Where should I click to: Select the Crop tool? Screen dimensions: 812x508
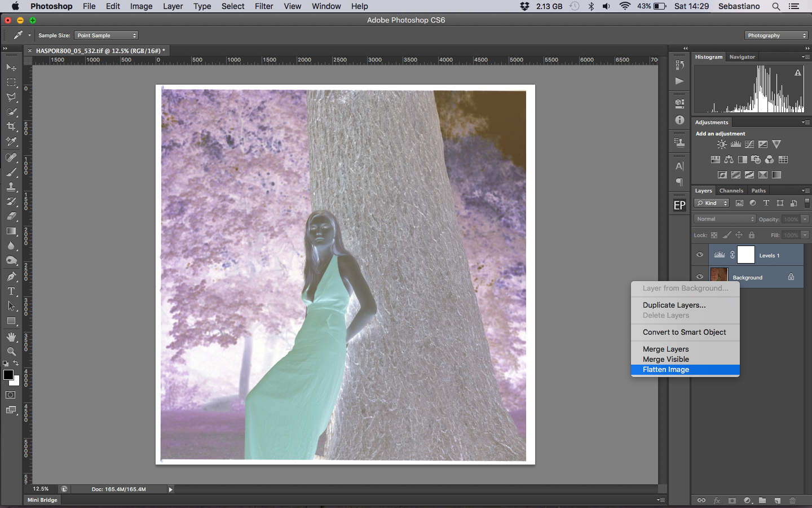click(11, 126)
